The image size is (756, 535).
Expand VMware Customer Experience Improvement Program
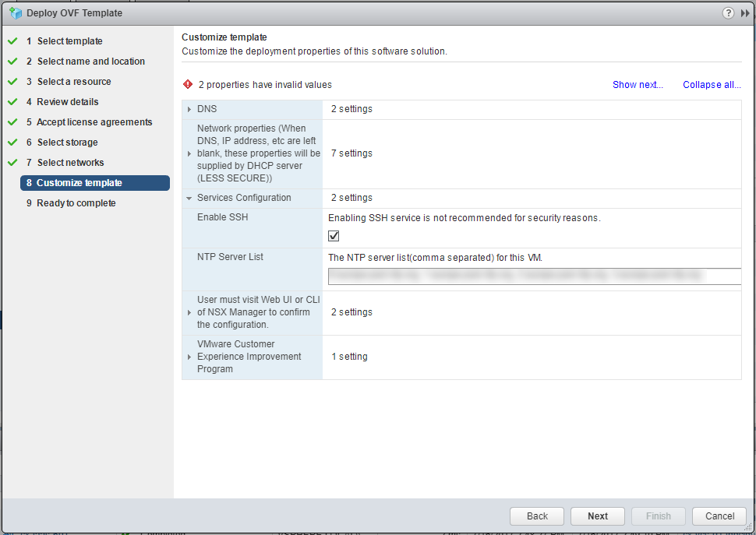tap(189, 357)
